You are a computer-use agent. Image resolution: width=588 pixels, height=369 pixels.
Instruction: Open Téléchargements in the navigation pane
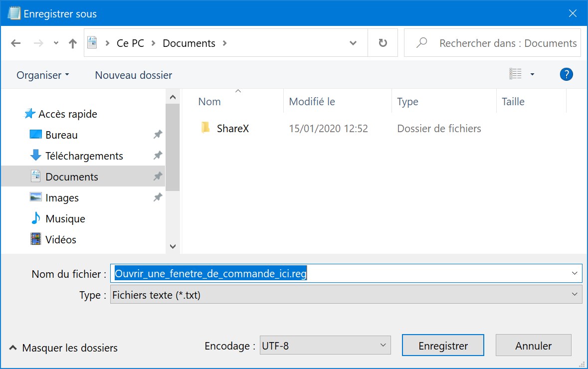[84, 156]
